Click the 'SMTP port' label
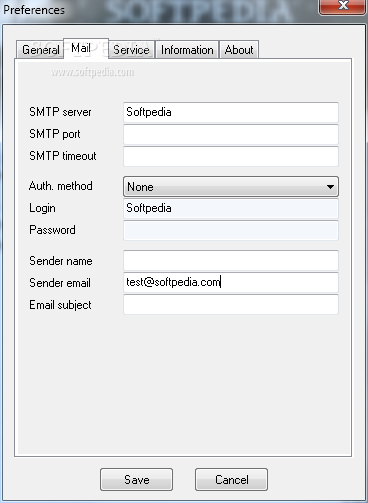Image resolution: width=368 pixels, height=503 pixels. pos(55,134)
